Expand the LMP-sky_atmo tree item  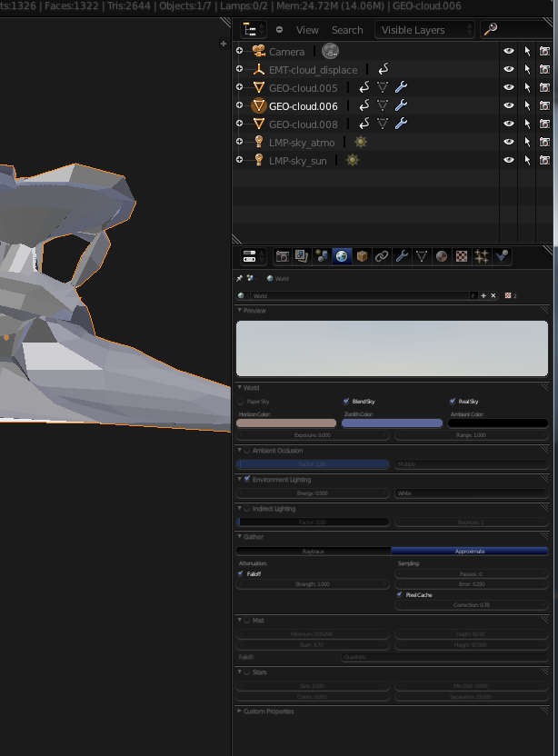point(239,142)
